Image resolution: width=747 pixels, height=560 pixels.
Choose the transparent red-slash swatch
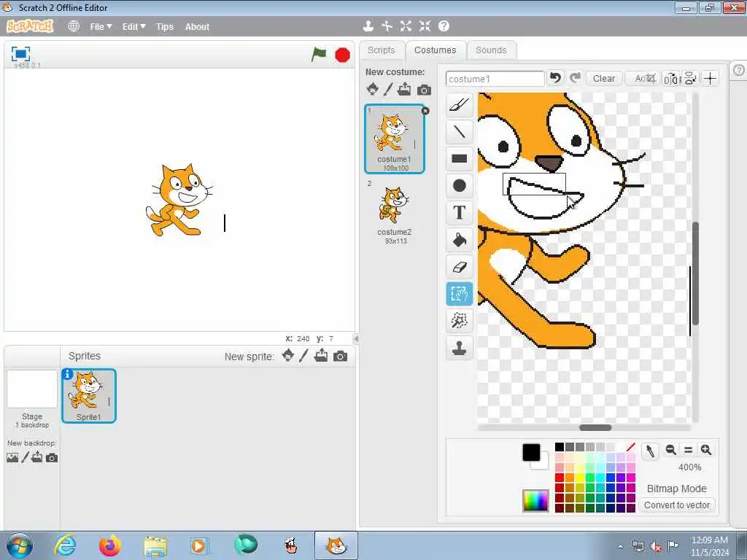pos(630,447)
